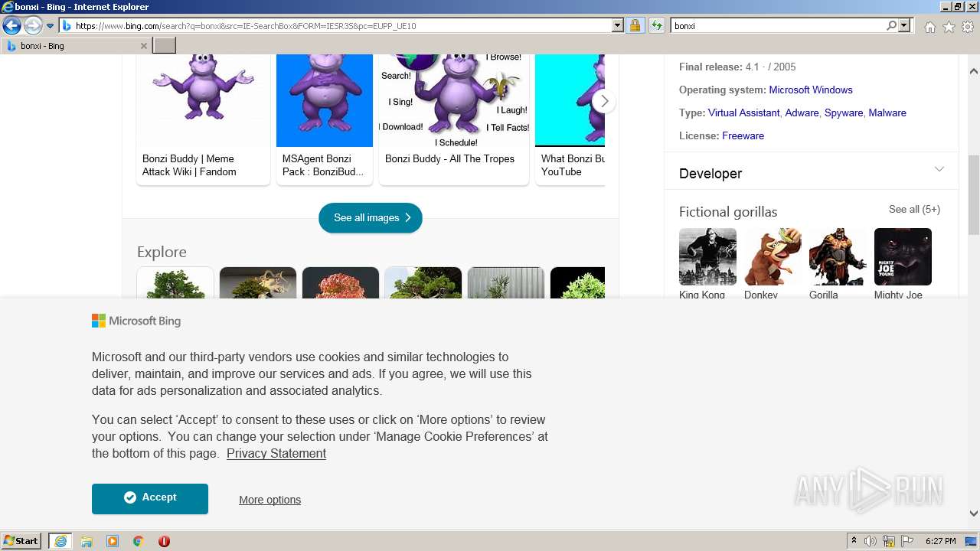Image resolution: width=980 pixels, height=551 pixels.
Task: Click the See all images button
Action: pyautogui.click(x=371, y=218)
